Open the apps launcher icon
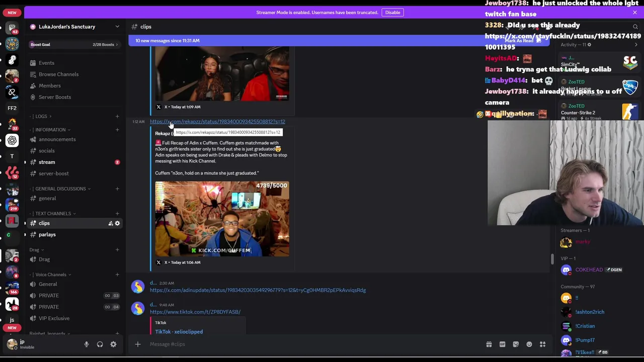 542,344
